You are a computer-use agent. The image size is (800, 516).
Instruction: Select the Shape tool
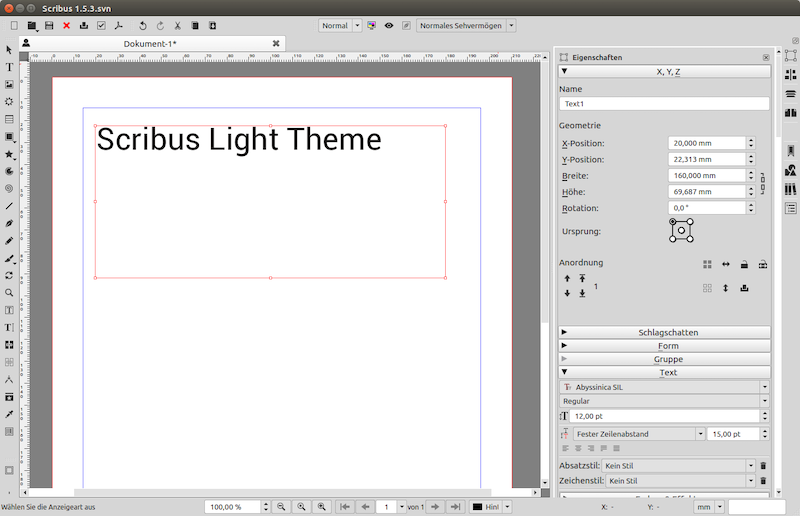[x=9, y=137]
